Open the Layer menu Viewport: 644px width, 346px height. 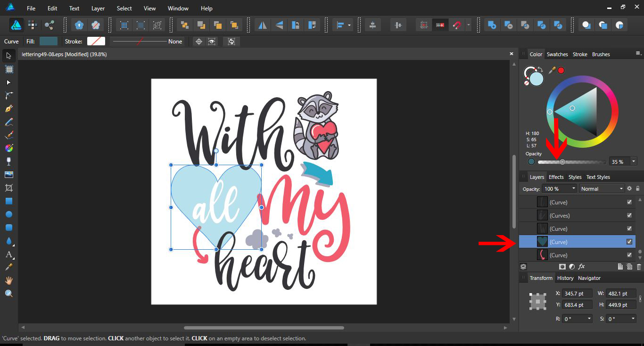98,8
